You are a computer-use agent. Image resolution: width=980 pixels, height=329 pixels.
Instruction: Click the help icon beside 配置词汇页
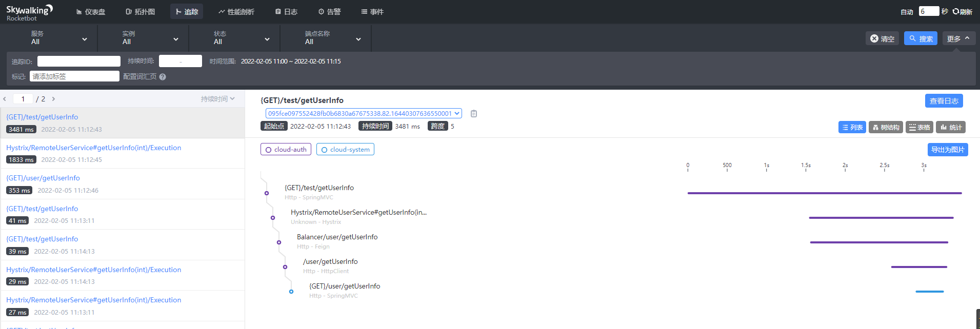tap(163, 77)
